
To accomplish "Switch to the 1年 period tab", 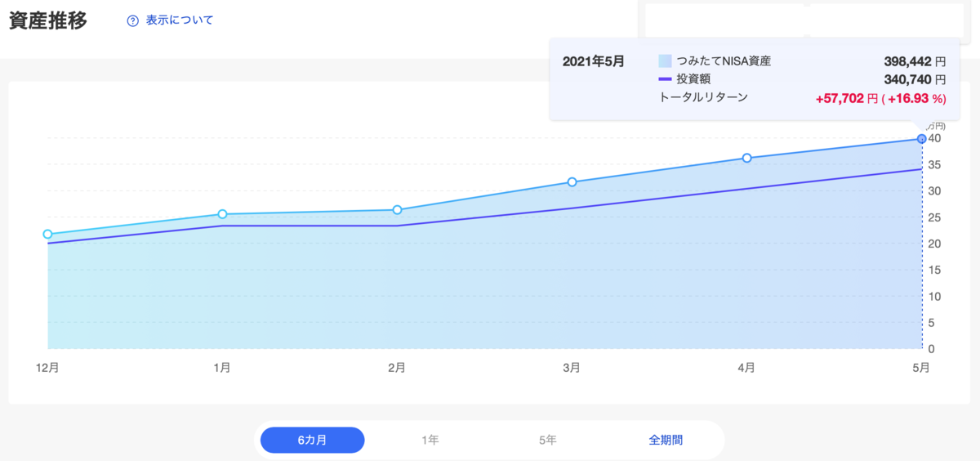I will (430, 440).
